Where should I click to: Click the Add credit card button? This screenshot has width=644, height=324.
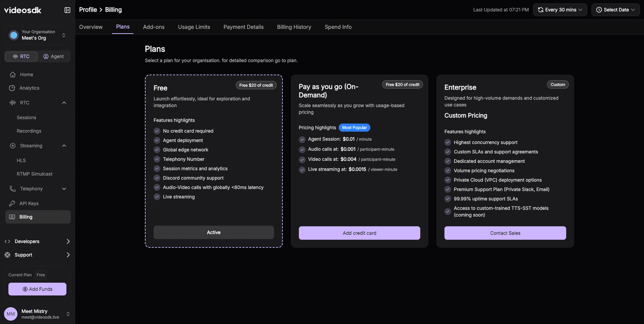pyautogui.click(x=359, y=233)
